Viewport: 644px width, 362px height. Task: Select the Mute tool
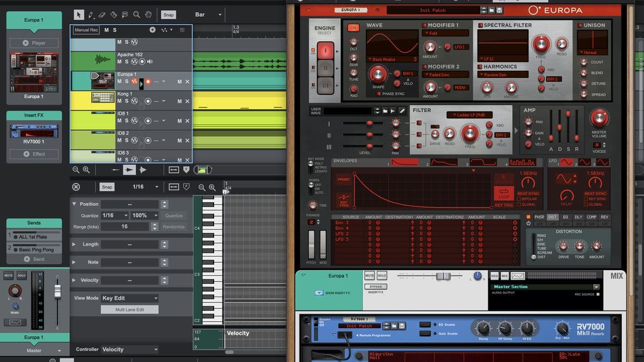tap(125, 14)
